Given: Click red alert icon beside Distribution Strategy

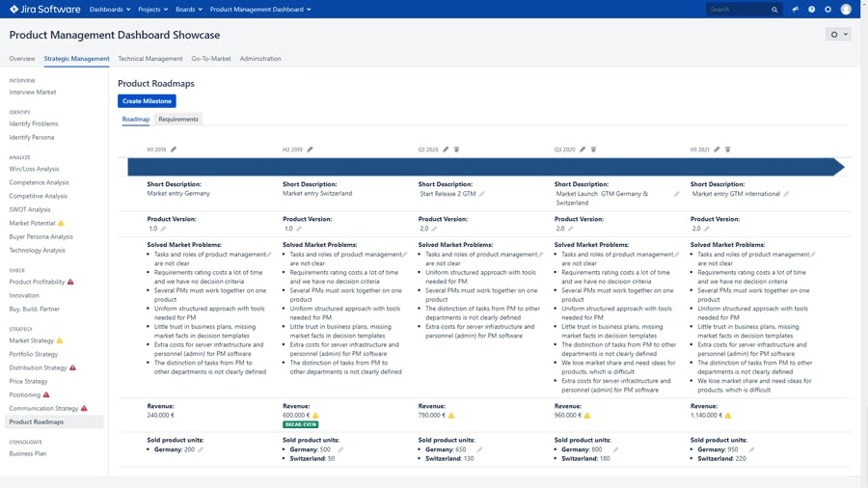Looking at the screenshot, I should tap(72, 368).
